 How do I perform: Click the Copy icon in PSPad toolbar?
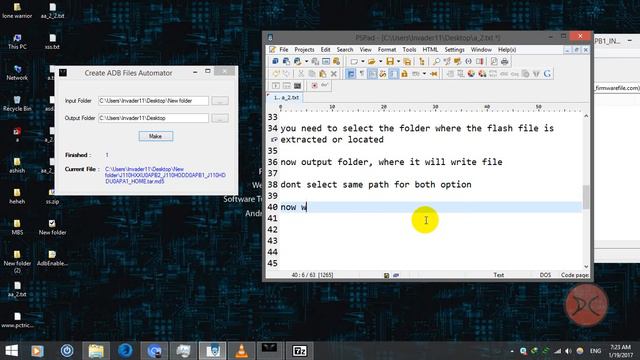pos(312,74)
